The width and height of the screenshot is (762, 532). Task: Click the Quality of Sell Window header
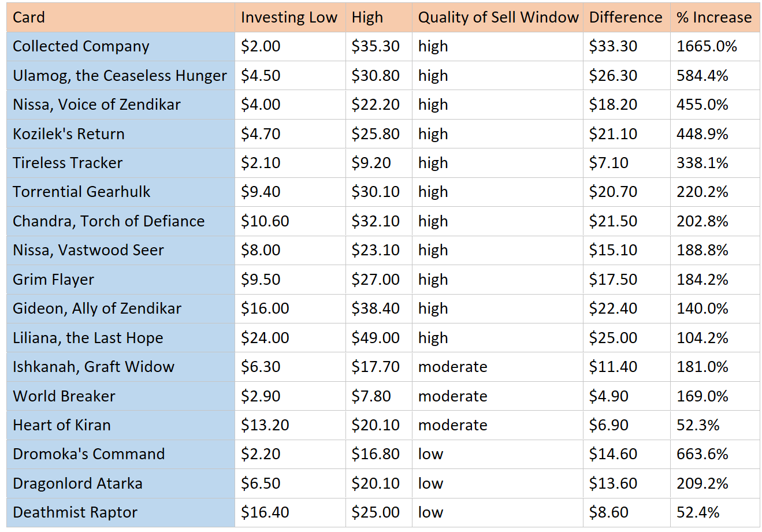(x=498, y=17)
